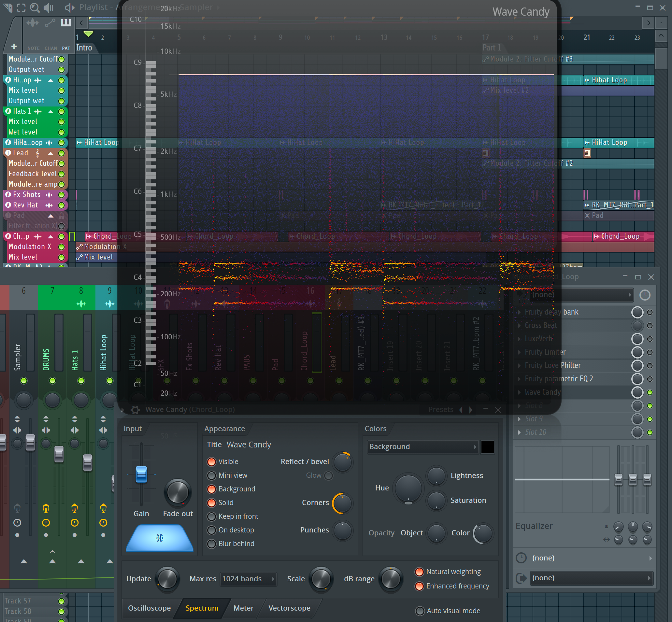Click the Wave Candy input Gain slider handle
Screen dimensions: 672x622
[x=141, y=474]
